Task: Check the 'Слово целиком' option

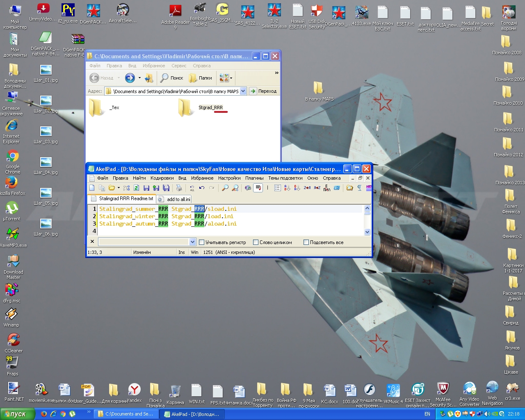Action: tap(256, 242)
